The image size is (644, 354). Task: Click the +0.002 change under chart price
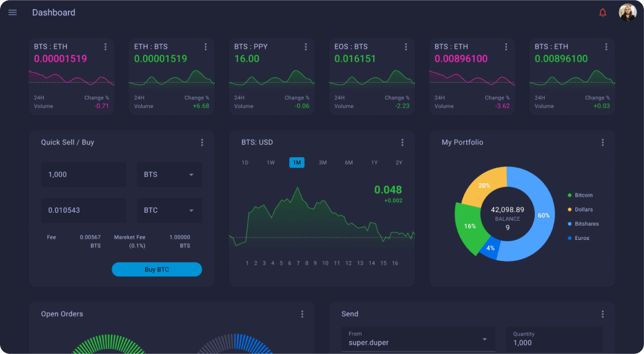[x=394, y=201]
